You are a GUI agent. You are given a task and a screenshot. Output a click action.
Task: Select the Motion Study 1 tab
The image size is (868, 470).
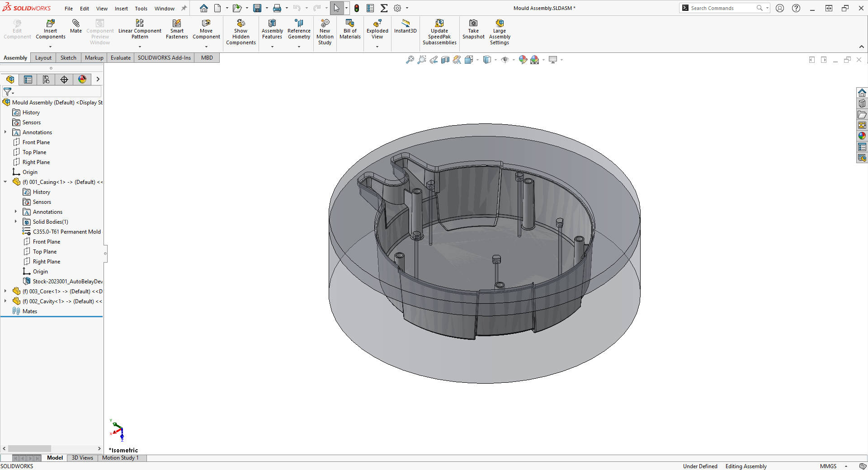(x=120, y=458)
